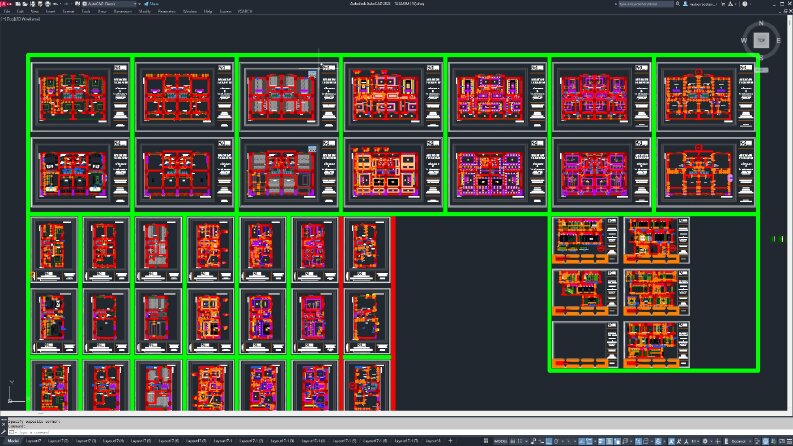
Task: Click the status bar customization menu icon
Action: click(x=789, y=441)
